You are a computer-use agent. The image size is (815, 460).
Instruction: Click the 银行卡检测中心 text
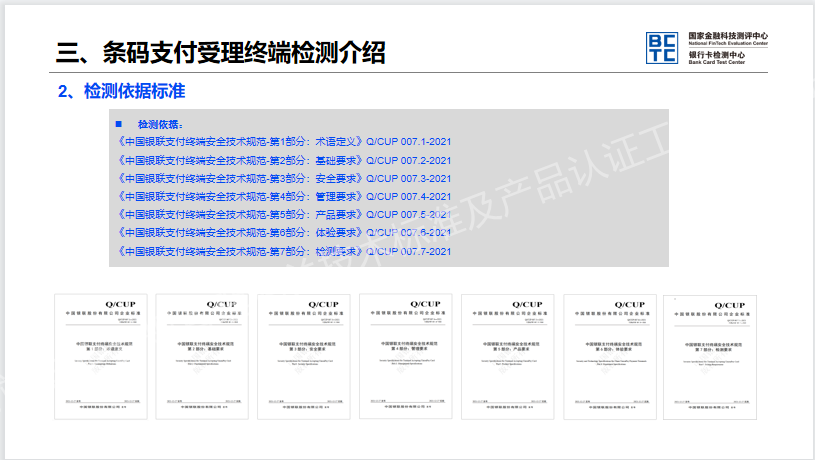coord(717,55)
